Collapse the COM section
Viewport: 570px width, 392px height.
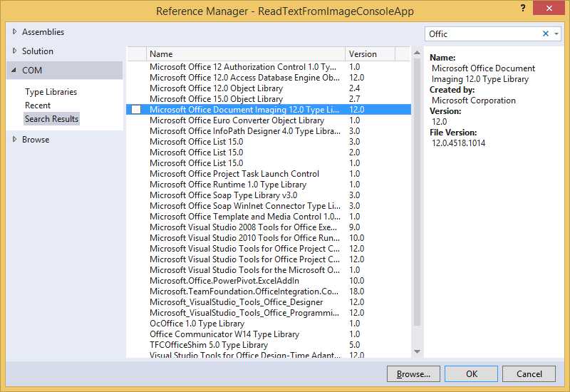[14, 70]
